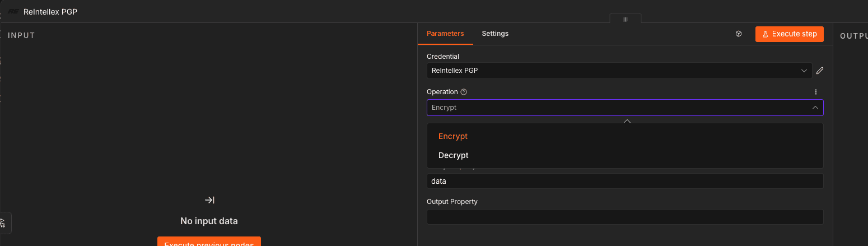This screenshot has height=246, width=868.
Task: Click the No input data message
Action: [209, 221]
